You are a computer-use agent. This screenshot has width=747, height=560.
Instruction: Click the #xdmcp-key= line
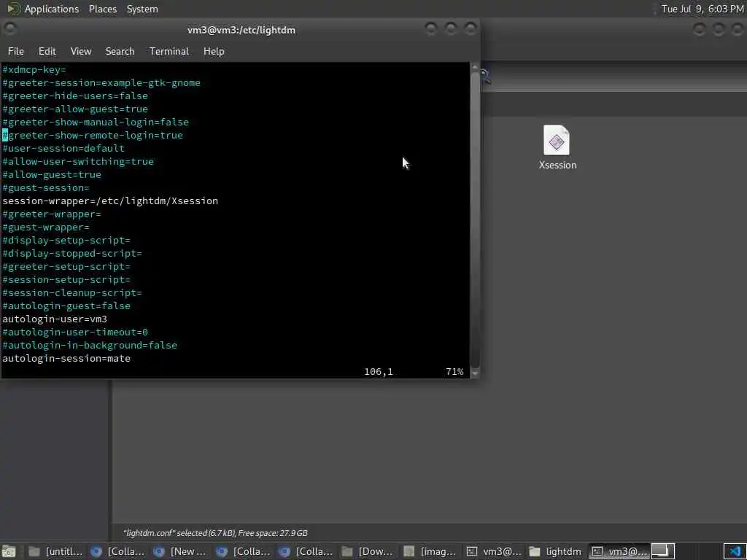[x=34, y=70]
